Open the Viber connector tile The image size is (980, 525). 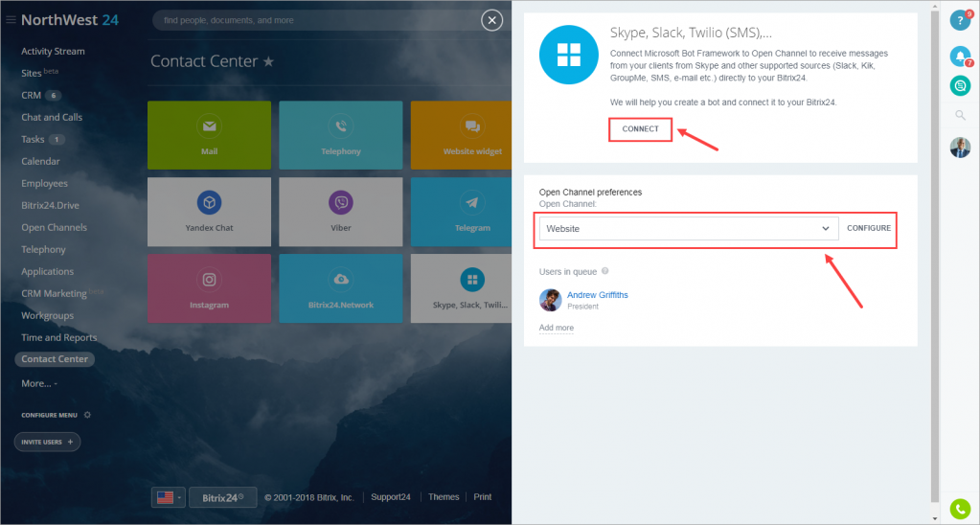341,212
